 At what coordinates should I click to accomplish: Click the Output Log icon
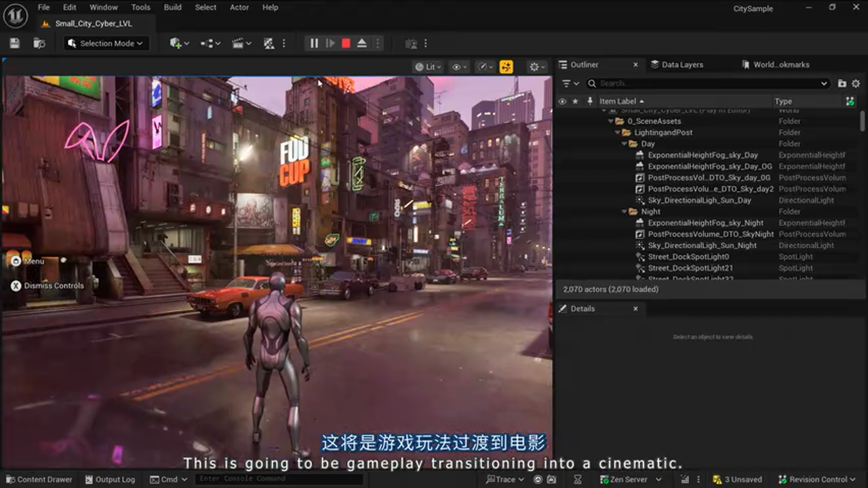coord(89,479)
